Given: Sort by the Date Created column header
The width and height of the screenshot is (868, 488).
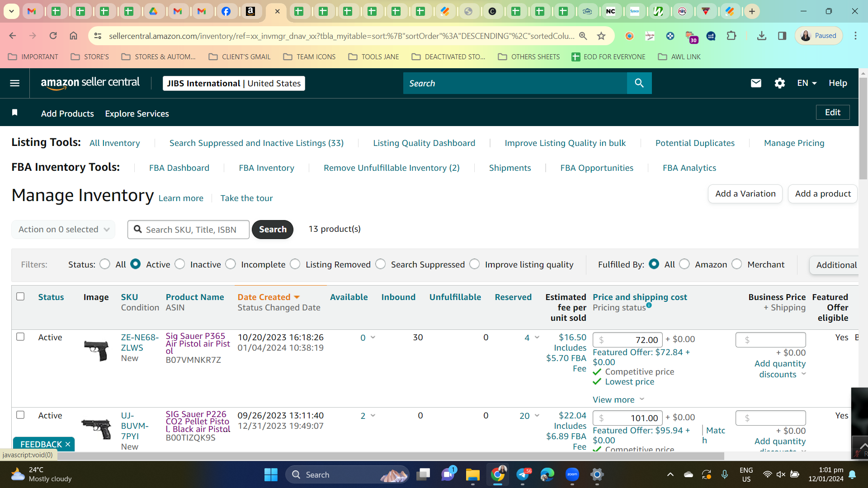Looking at the screenshot, I should (x=269, y=297).
